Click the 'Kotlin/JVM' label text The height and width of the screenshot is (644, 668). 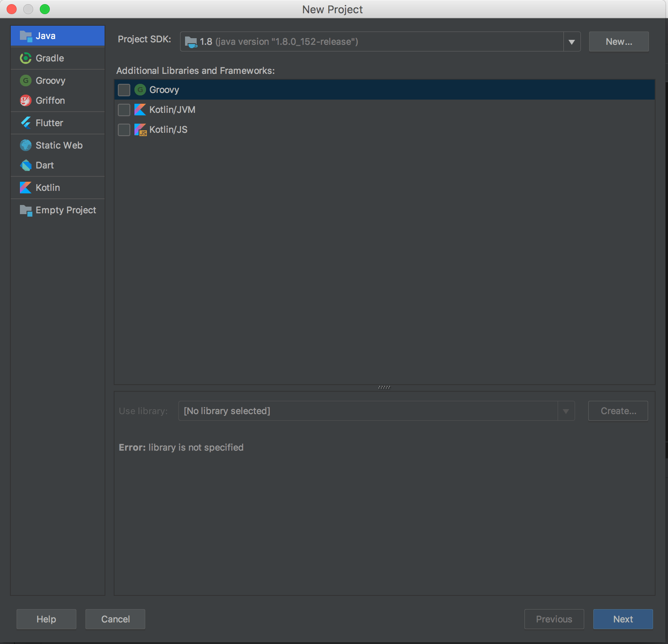pyautogui.click(x=172, y=110)
